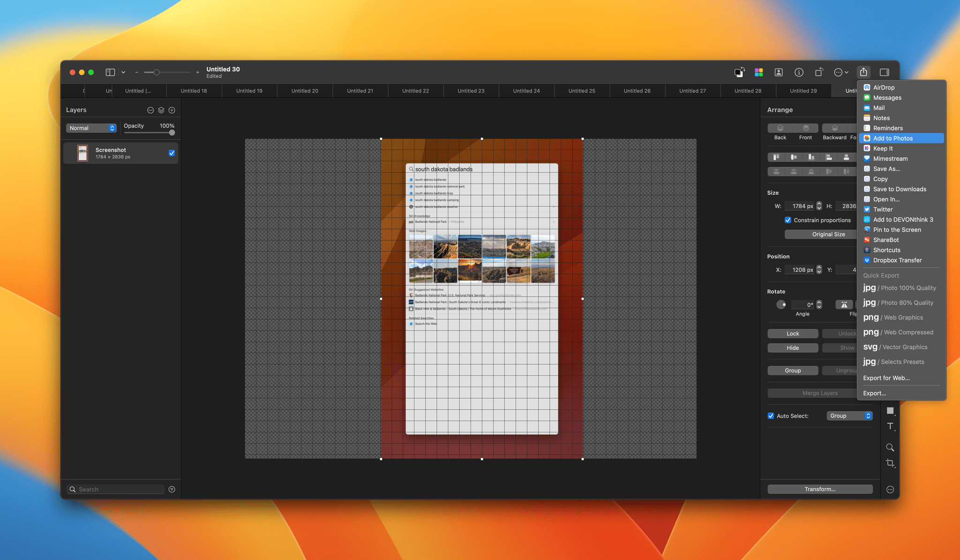
Task: Select the shape square tool icon
Action: point(890,411)
